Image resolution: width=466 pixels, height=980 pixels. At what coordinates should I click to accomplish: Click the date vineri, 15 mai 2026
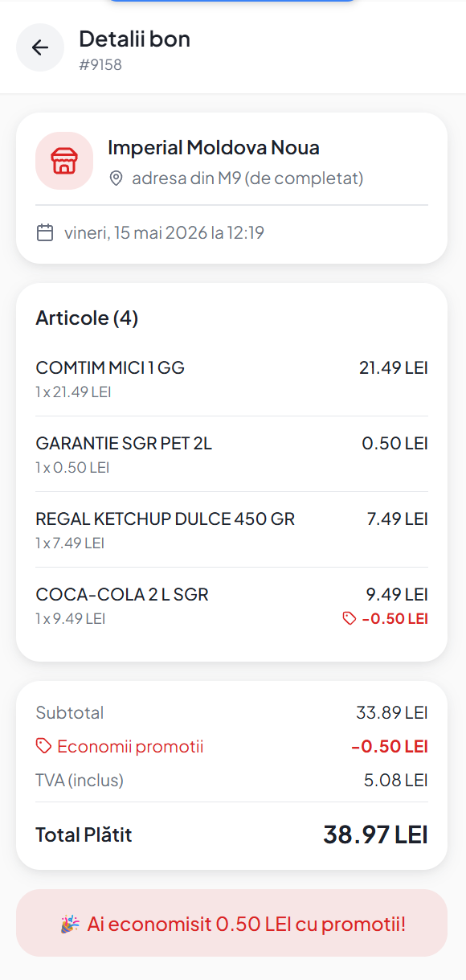click(x=164, y=233)
